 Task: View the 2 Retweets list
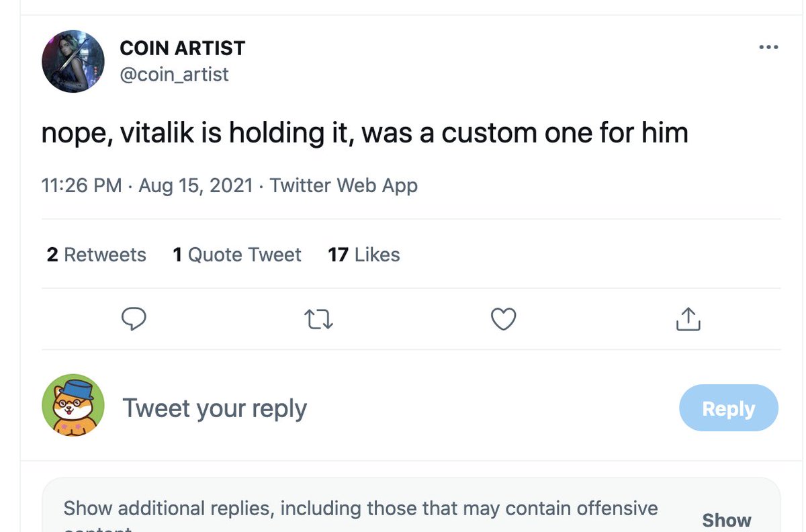(x=97, y=255)
